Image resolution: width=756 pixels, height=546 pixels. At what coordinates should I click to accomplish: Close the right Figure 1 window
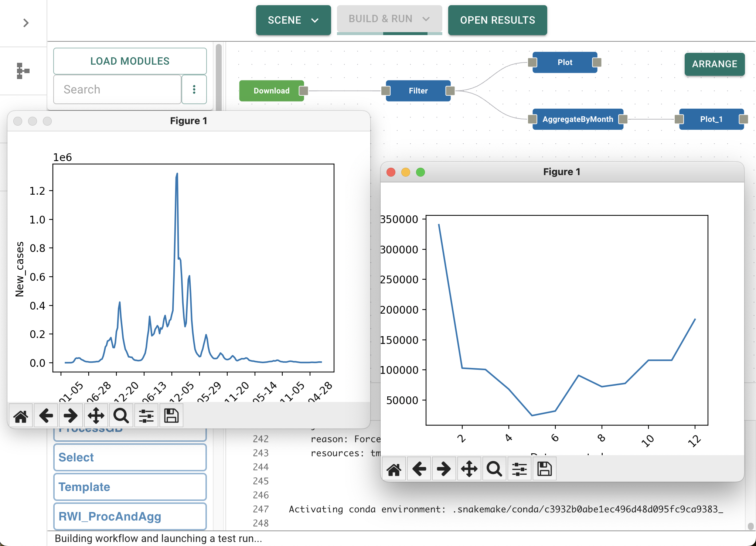pos(391,172)
